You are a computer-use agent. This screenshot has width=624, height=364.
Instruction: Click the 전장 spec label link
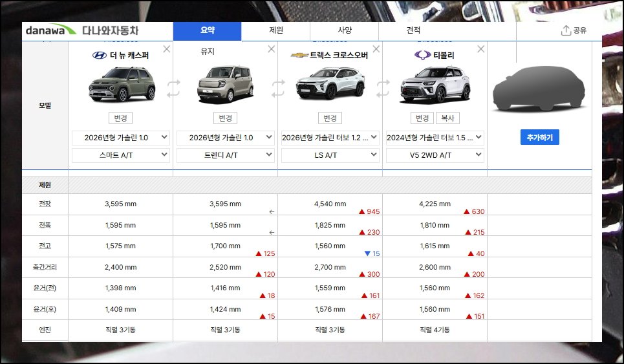[x=45, y=204]
